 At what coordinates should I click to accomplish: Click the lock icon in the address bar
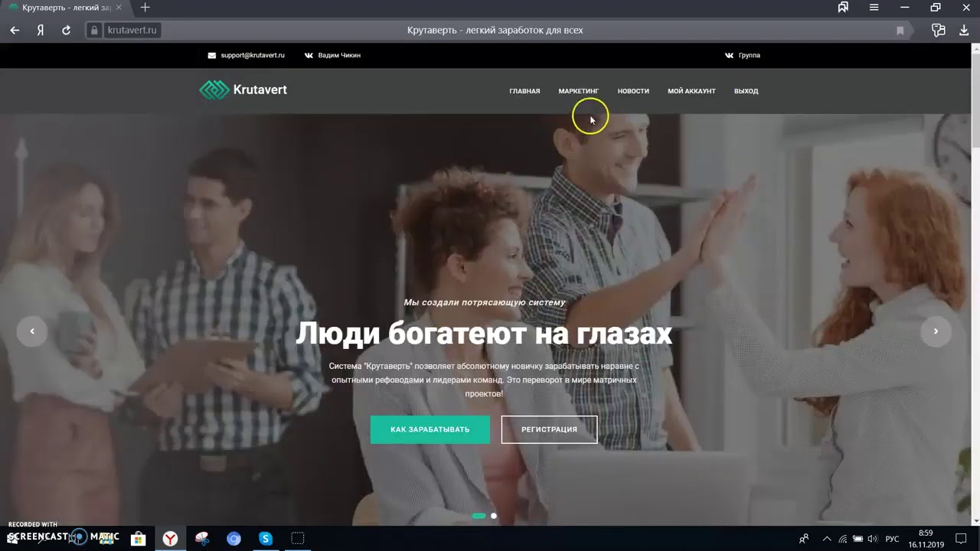[x=95, y=31]
